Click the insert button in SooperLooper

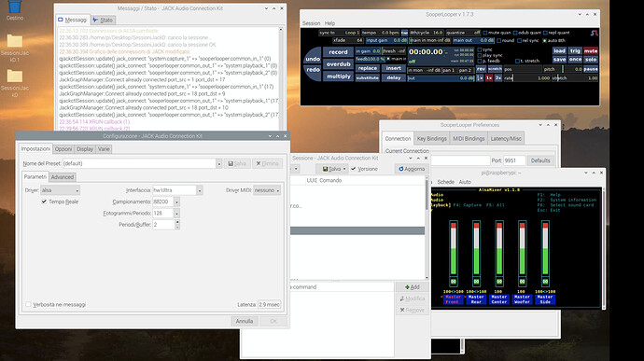click(394, 68)
